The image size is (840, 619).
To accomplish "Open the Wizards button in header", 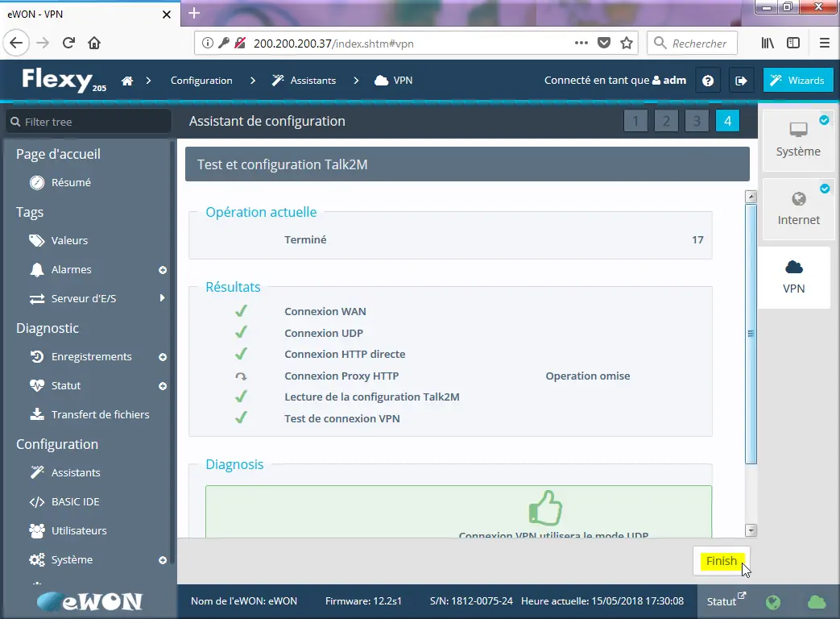I will point(797,81).
